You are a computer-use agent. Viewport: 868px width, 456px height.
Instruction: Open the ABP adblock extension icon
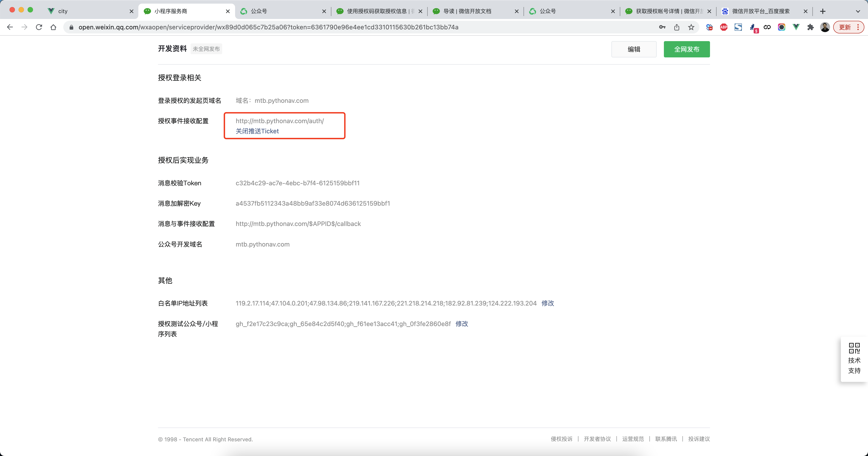[723, 27]
